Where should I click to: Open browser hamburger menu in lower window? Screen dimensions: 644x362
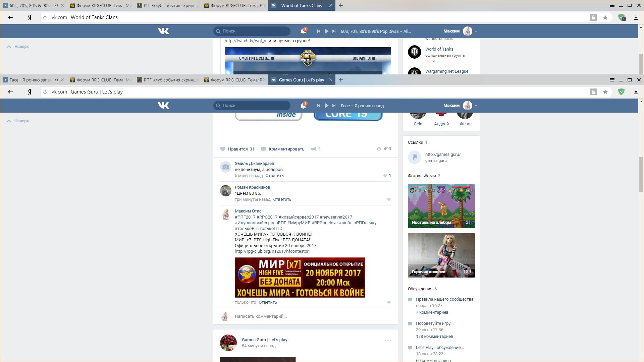(612, 80)
